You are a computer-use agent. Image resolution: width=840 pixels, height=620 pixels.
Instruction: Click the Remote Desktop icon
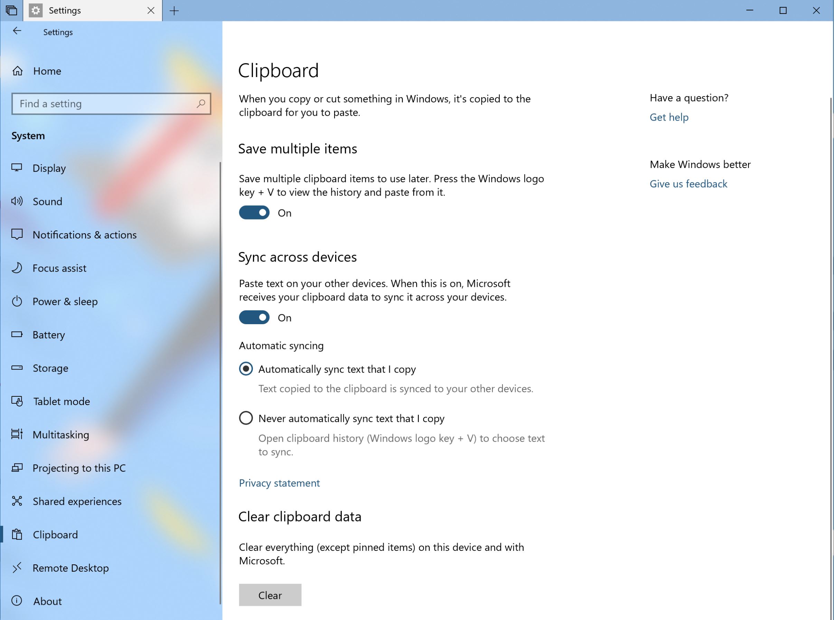[18, 567]
